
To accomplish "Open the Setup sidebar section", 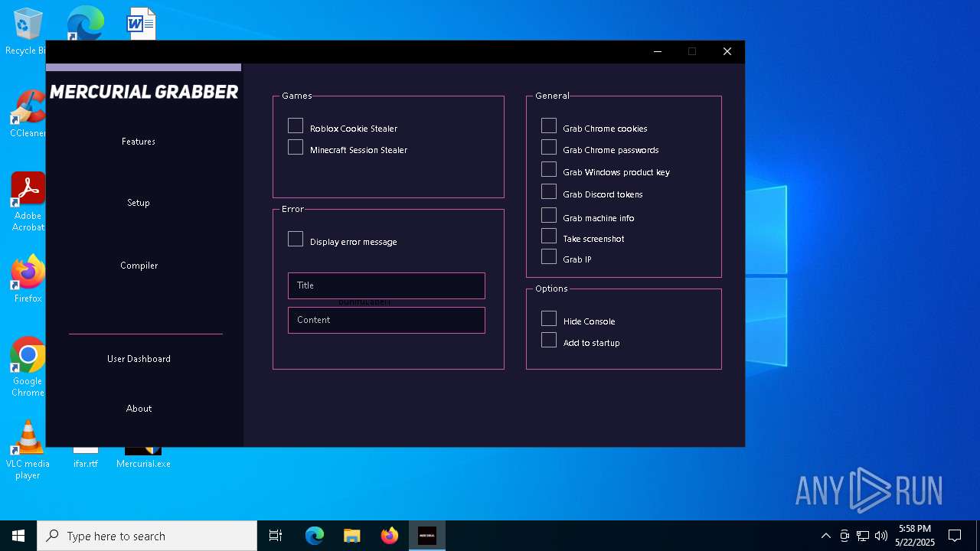I will click(139, 203).
